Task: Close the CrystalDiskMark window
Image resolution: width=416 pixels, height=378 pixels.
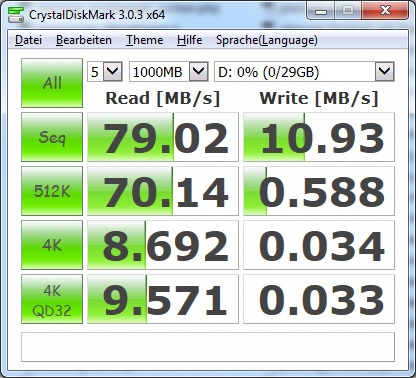Action: point(385,11)
